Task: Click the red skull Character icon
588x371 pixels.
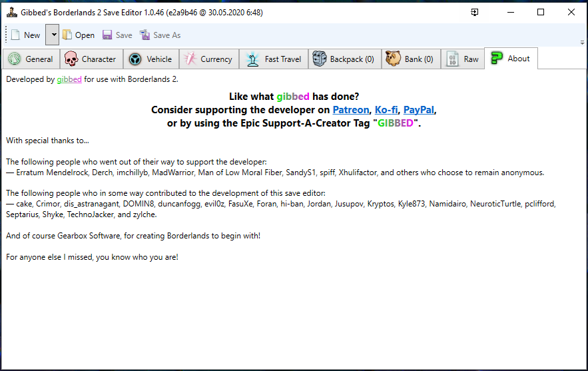Action: [x=71, y=59]
